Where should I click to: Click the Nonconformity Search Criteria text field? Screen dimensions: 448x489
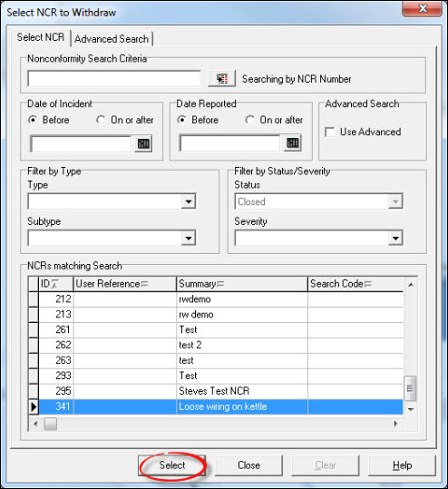114,79
